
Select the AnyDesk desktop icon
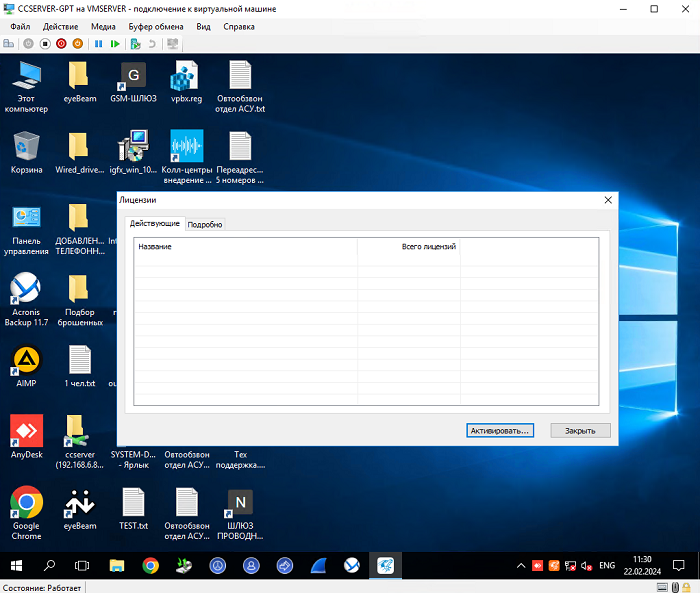point(26,431)
